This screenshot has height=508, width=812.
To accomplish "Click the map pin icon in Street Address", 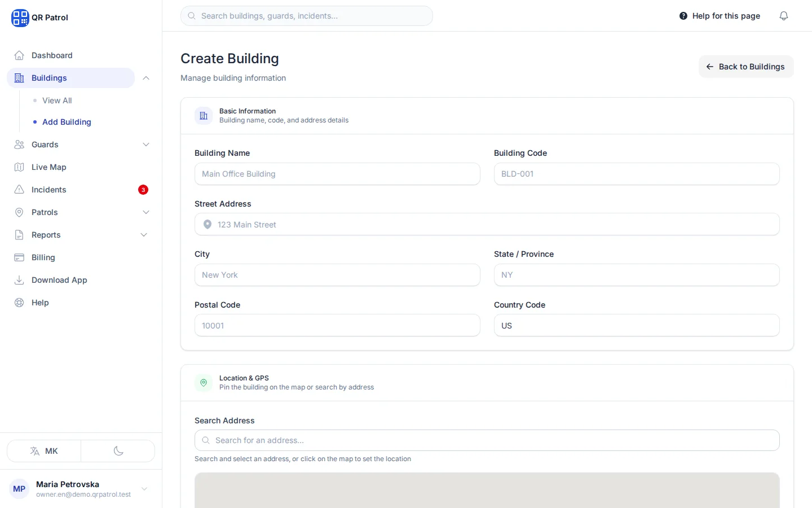I will [x=208, y=225].
